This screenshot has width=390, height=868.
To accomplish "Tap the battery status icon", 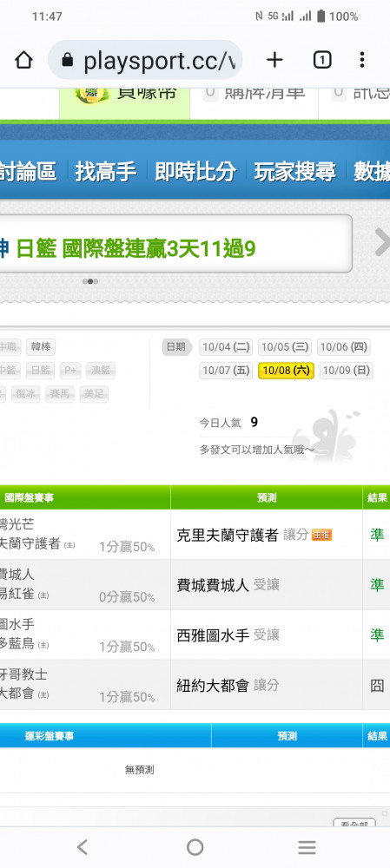I will (x=321, y=16).
